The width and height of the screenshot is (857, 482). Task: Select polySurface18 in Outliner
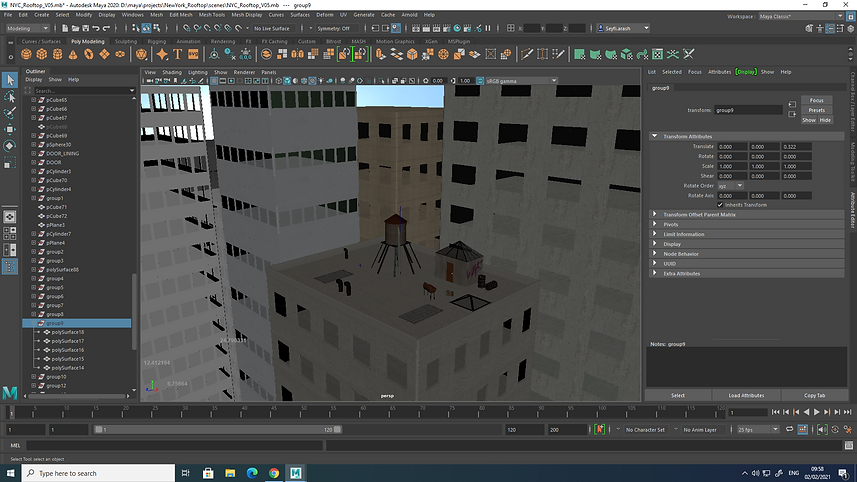click(x=68, y=332)
